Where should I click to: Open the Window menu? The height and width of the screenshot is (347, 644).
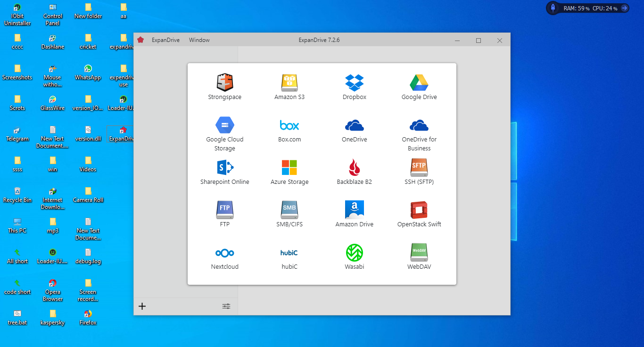[199, 40]
